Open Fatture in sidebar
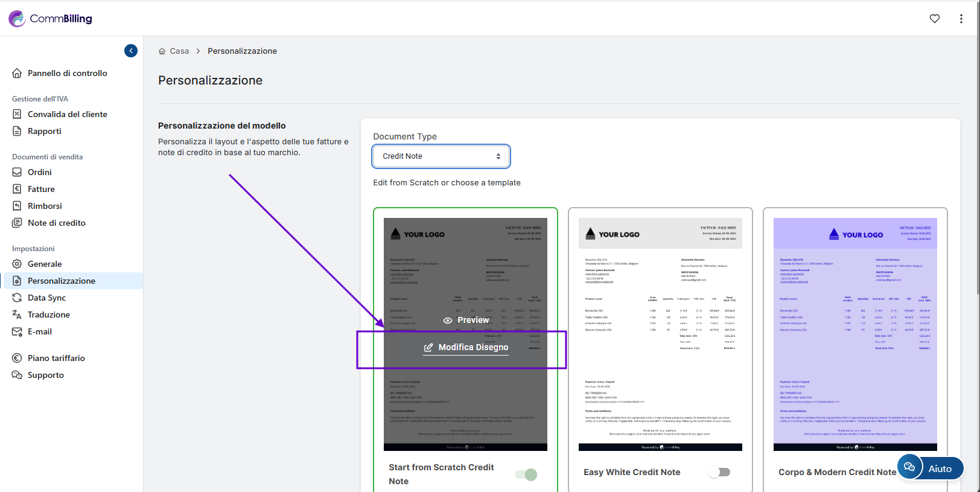 coord(41,189)
